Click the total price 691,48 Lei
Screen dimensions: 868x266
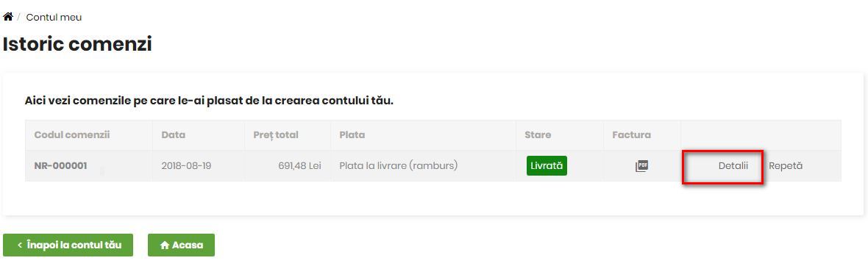299,166
